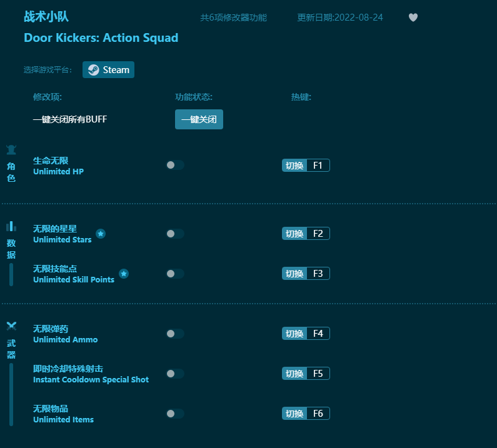The image size is (497, 448).
Task: Click the 修改项 column header
Action: (x=48, y=97)
